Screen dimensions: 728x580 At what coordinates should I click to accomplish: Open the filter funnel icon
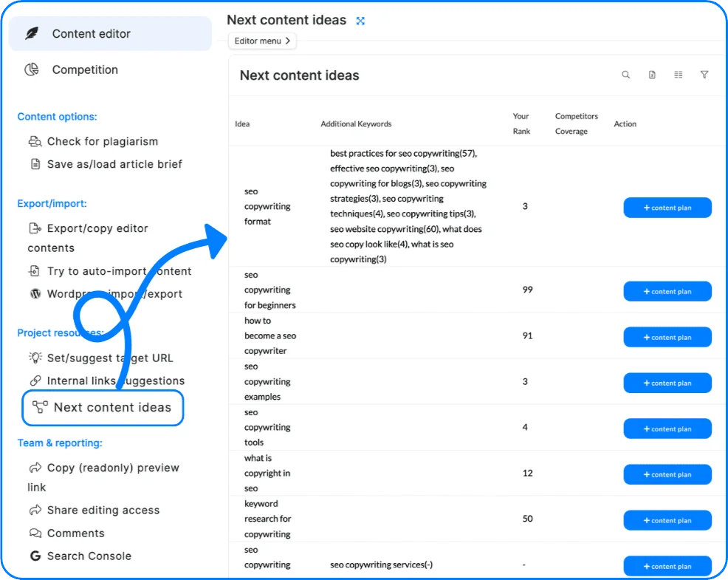click(x=704, y=75)
